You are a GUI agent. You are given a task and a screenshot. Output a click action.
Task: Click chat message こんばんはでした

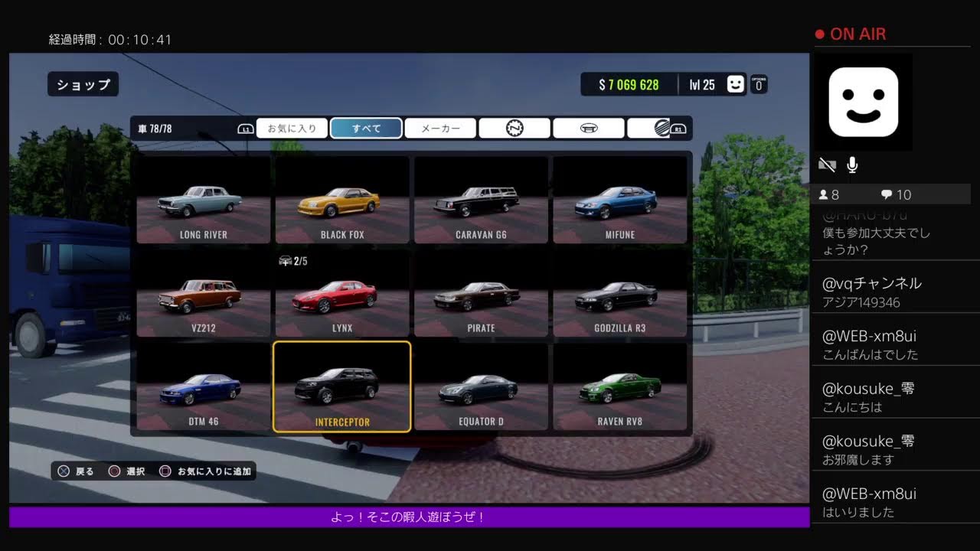[x=871, y=355]
